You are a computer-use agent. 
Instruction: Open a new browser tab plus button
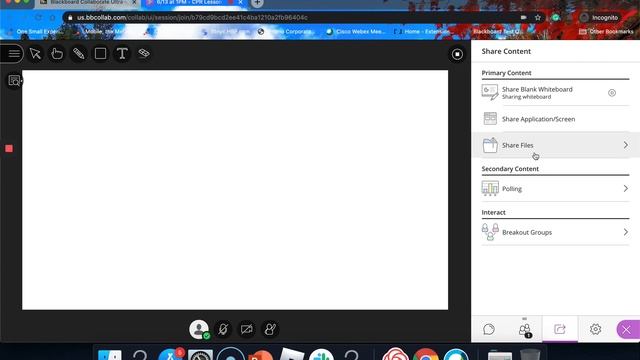pos(257,3)
